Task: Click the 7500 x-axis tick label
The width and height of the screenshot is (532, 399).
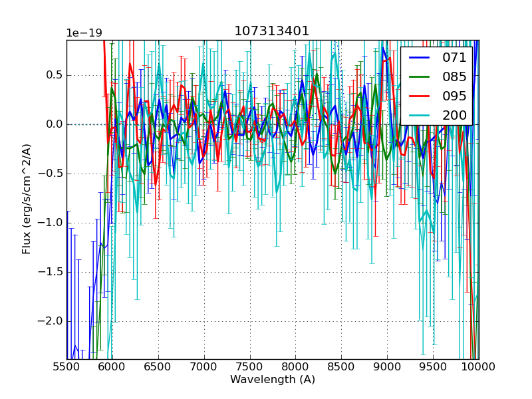Action: point(250,366)
